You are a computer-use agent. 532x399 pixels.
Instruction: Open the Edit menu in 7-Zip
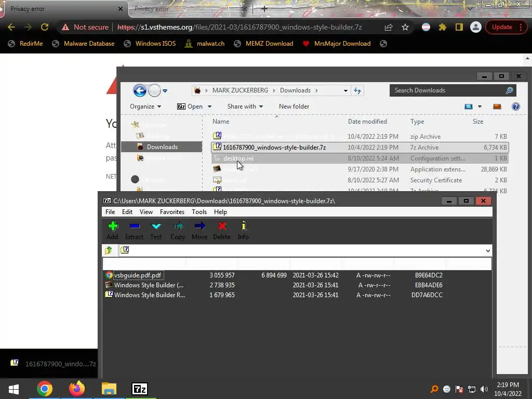[x=127, y=212]
